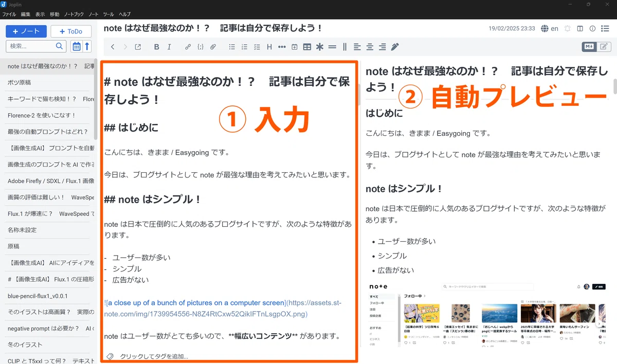Image resolution: width=617 pixels, height=364 pixels.
Task: Open spell checker language globe
Action: point(545,29)
